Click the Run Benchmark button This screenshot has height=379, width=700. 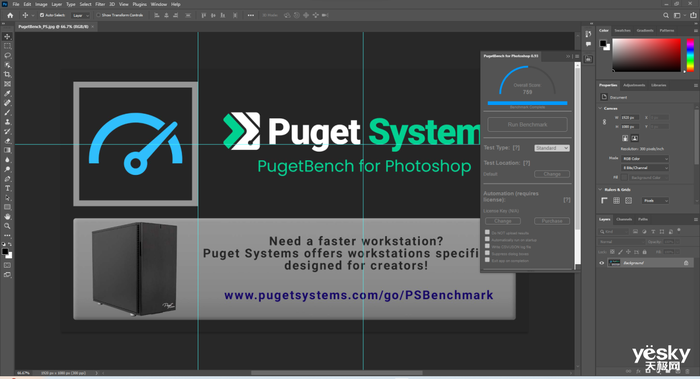pyautogui.click(x=527, y=125)
